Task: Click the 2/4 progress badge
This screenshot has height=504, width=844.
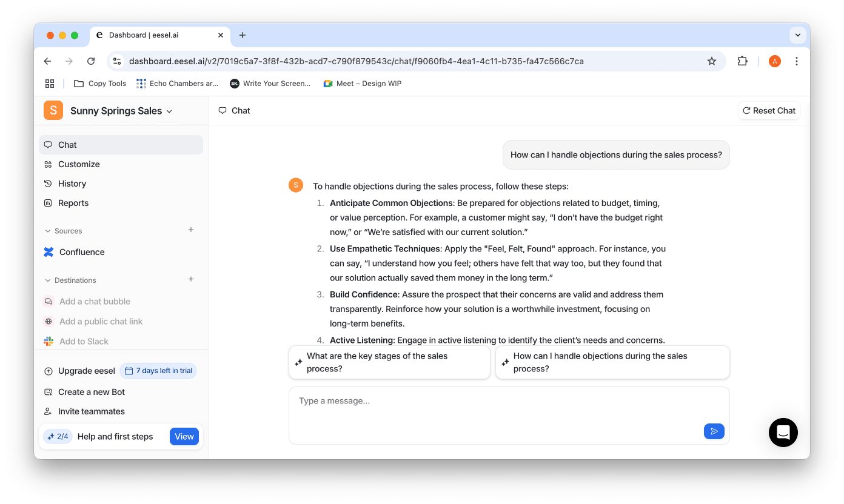Action: tap(58, 436)
